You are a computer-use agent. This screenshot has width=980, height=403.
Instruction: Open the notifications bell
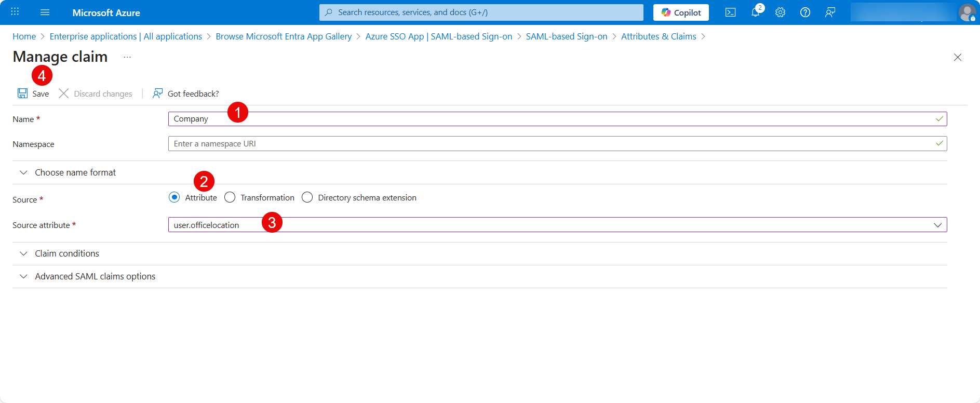(x=755, y=12)
